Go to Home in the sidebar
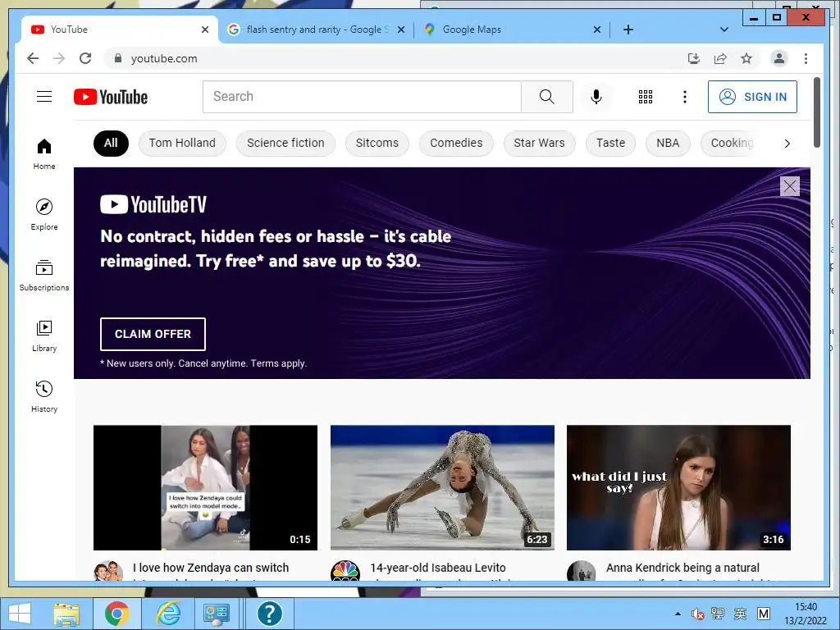The height and width of the screenshot is (630, 840). (x=44, y=154)
